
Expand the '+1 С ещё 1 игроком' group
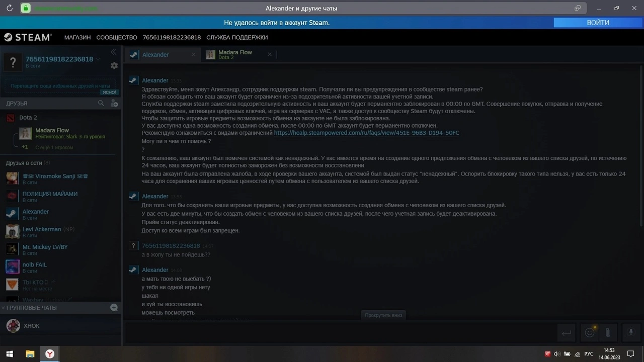(48, 147)
